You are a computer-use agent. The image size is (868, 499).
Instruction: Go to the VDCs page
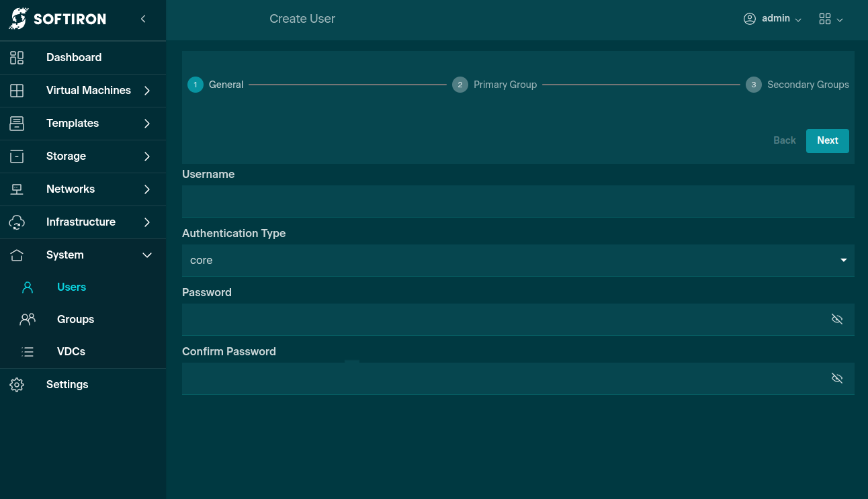(71, 352)
